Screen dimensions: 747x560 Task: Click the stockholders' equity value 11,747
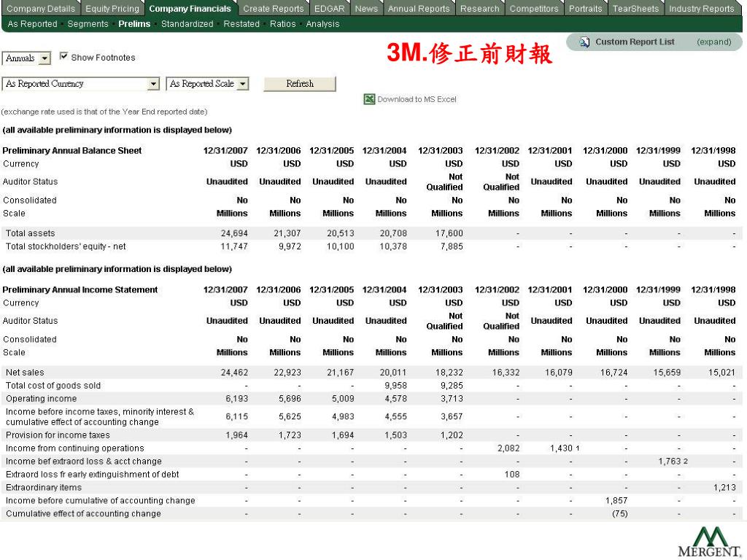(x=234, y=246)
